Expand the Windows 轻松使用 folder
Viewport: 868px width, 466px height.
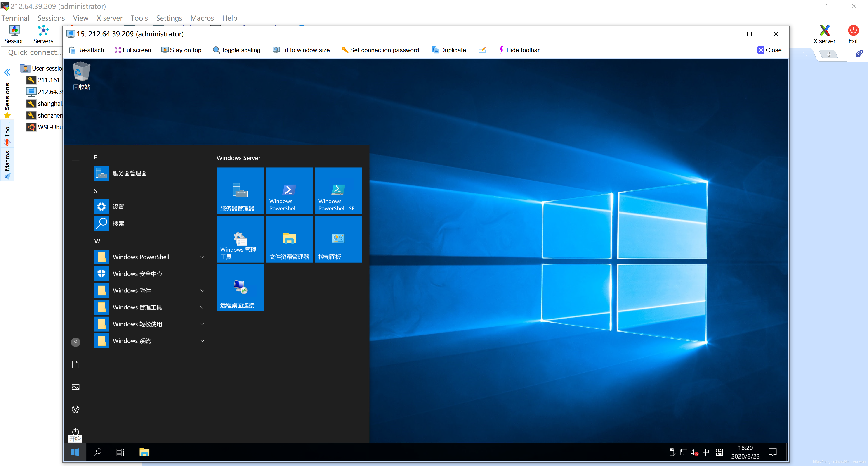coord(150,324)
